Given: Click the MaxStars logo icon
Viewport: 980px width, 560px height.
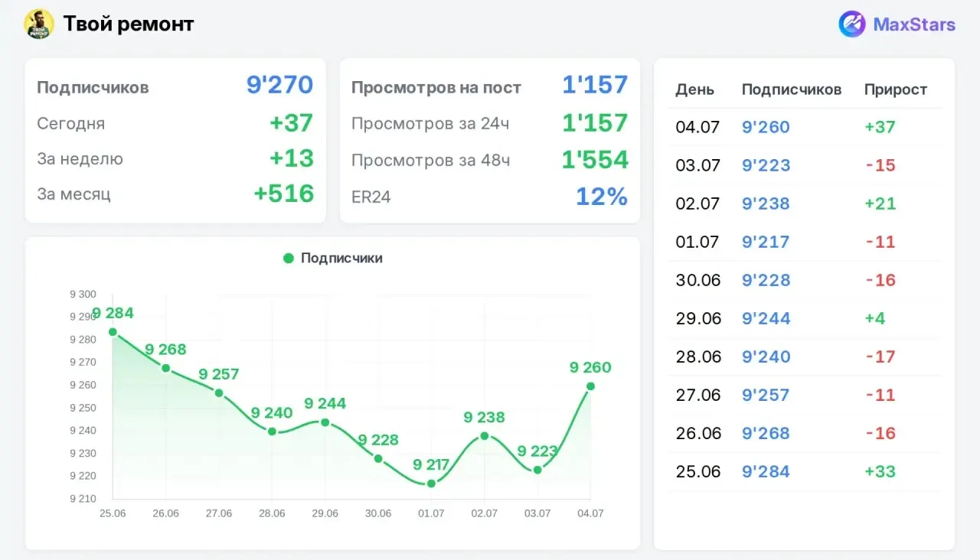Looking at the screenshot, I should (852, 24).
